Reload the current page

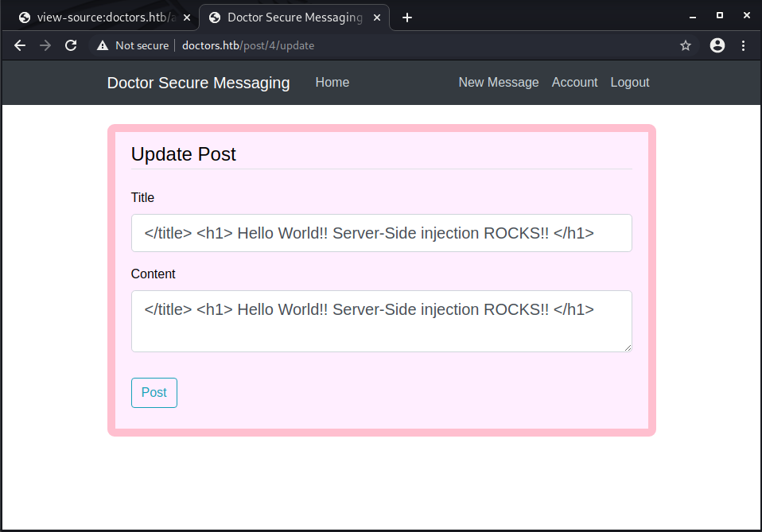pos(71,46)
